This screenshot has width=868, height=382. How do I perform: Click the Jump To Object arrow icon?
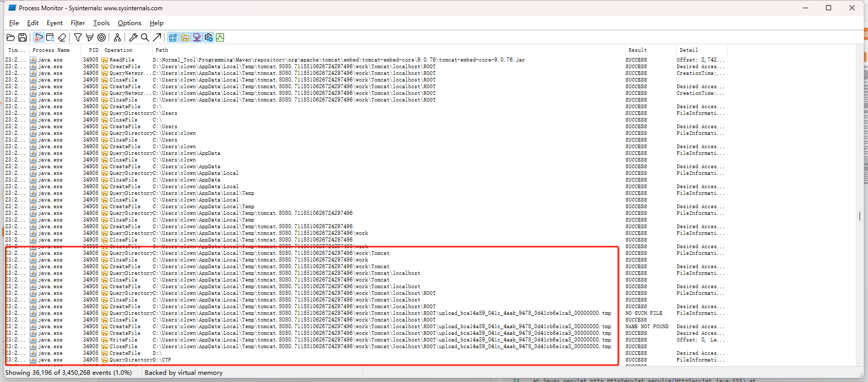point(157,37)
